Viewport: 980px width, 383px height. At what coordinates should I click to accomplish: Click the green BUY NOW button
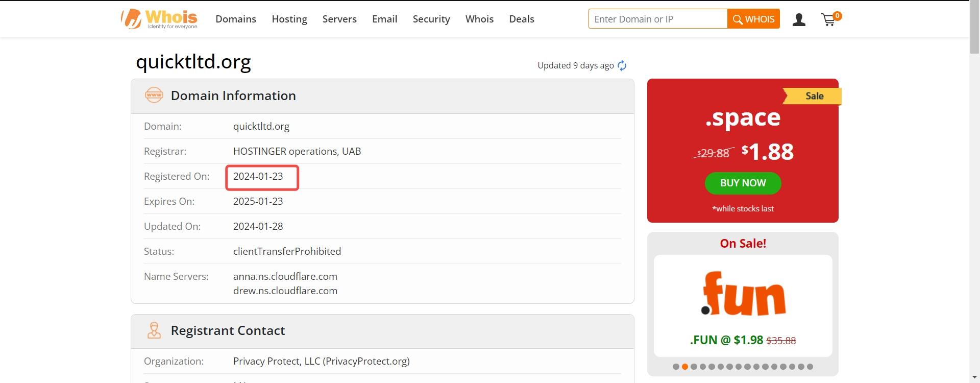(x=743, y=183)
